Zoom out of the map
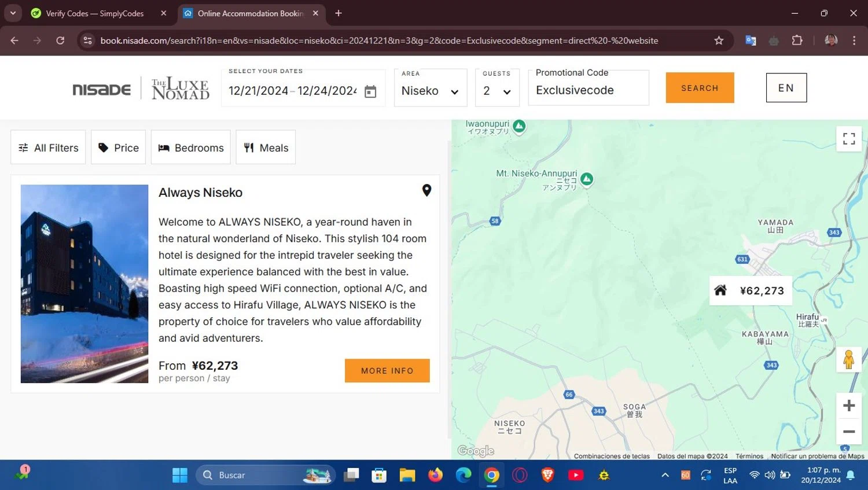Screen dimensions: 868x490 (x=849, y=432)
